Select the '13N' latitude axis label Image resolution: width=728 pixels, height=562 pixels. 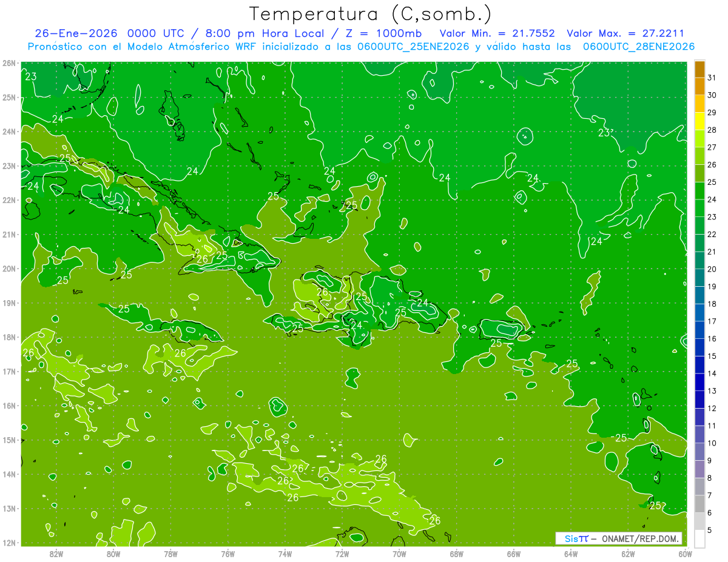pos(9,509)
